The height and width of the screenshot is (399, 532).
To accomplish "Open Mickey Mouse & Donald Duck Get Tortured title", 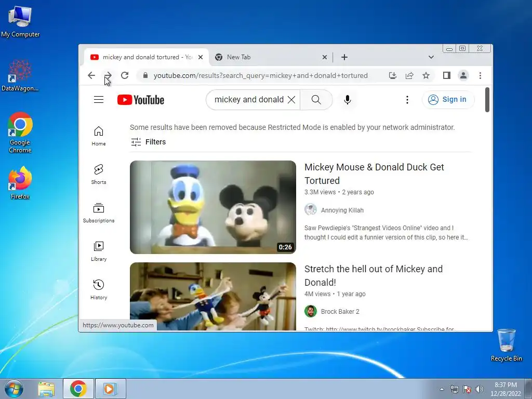I will pos(374,174).
